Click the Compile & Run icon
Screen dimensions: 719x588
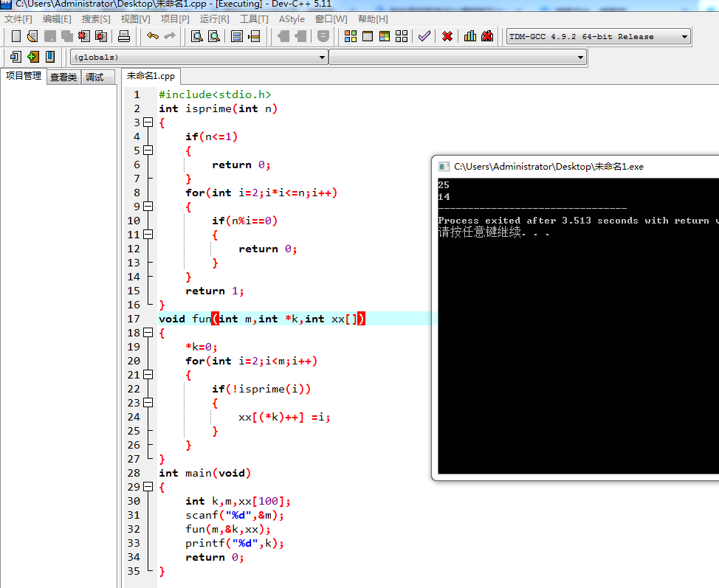click(385, 36)
